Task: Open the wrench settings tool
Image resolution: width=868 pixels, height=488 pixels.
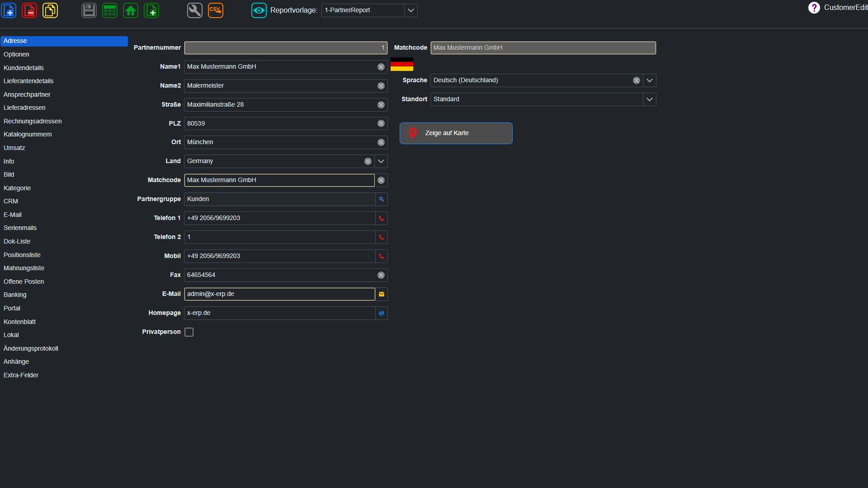Action: tap(195, 10)
